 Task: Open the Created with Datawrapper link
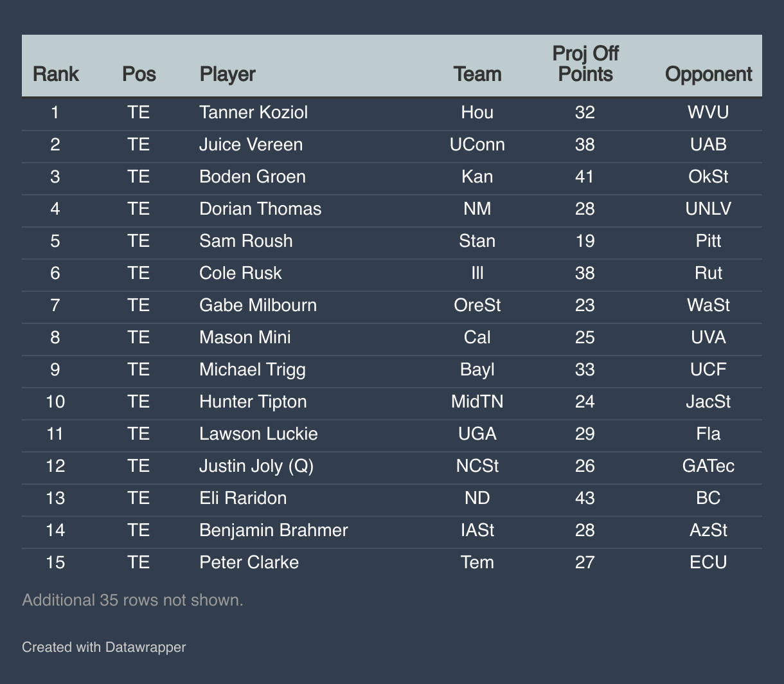(x=104, y=647)
